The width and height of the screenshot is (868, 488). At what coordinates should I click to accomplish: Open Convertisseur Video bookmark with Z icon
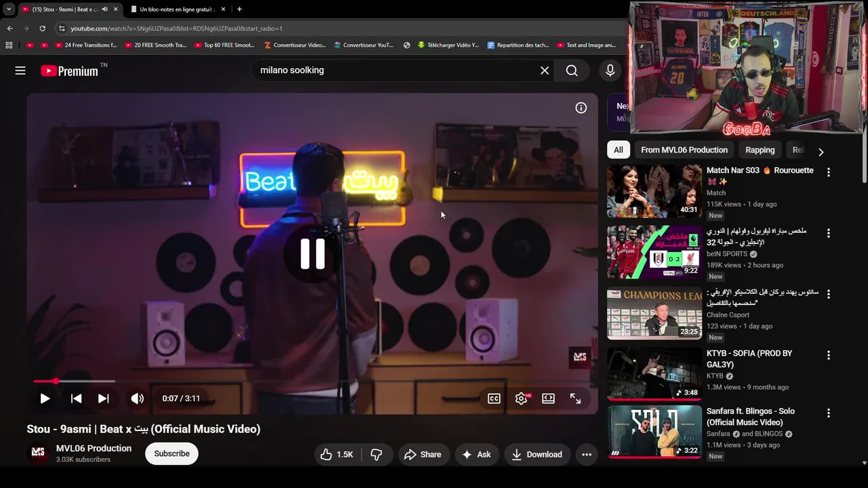click(295, 45)
